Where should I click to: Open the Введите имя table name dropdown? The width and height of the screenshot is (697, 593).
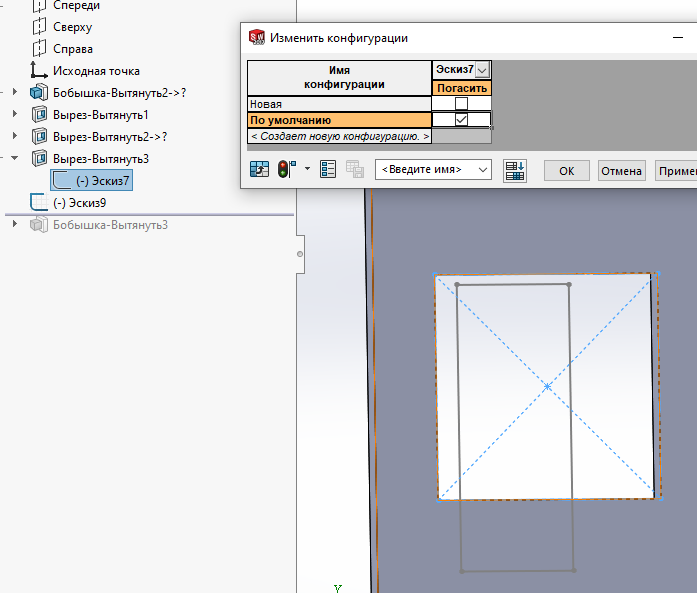(484, 170)
